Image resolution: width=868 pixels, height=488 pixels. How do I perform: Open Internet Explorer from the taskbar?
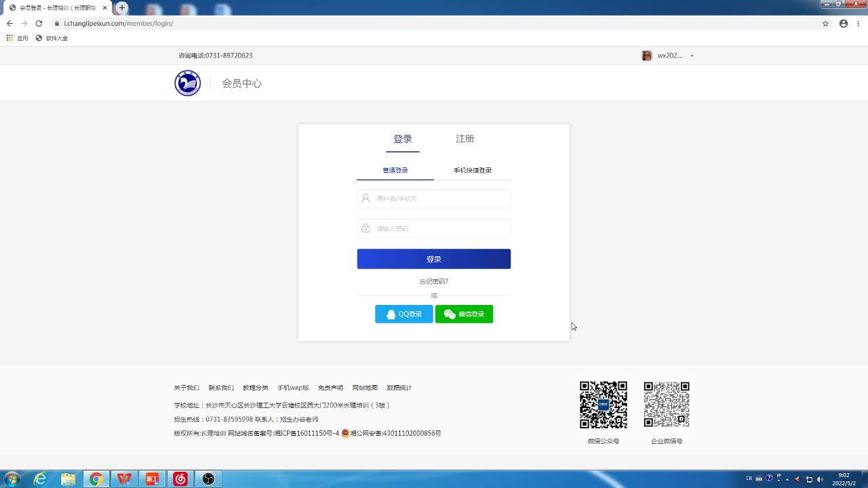(x=40, y=479)
